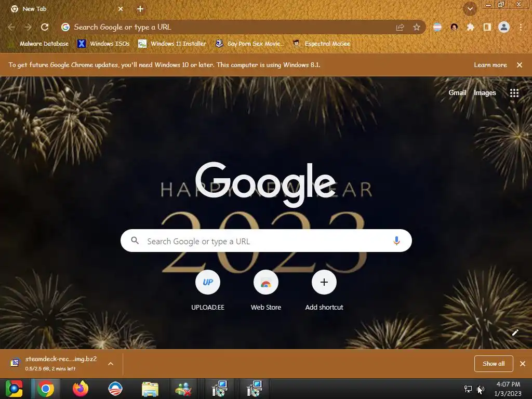Click the back navigation arrow
This screenshot has width=532, height=399.
[x=11, y=27]
